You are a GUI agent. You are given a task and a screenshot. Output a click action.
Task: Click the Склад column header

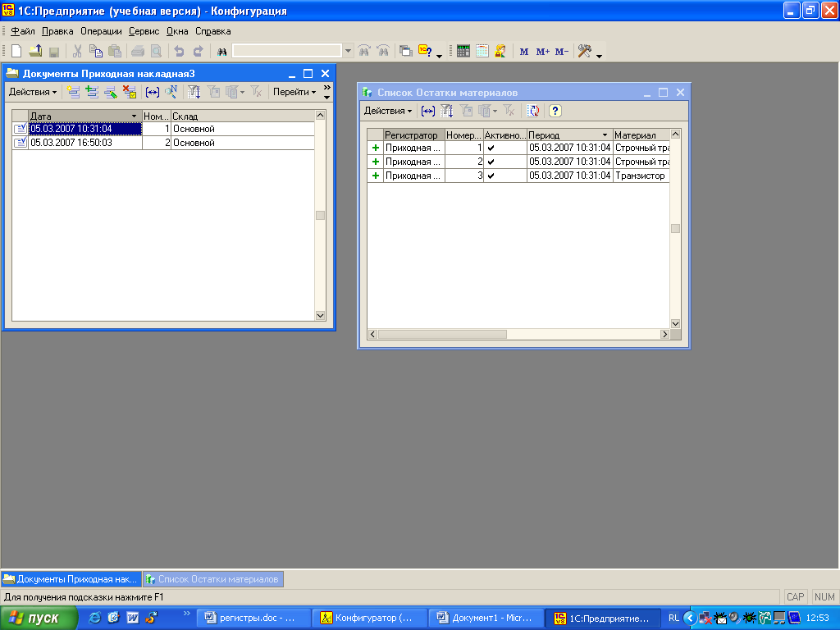click(243, 116)
